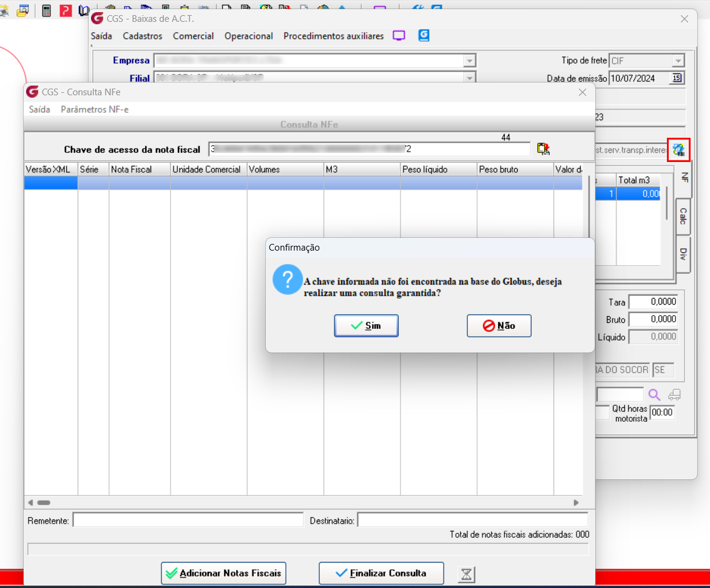Click the blue question mark icon in Confirmação
This screenshot has width=710, height=588.
pos(287,279)
